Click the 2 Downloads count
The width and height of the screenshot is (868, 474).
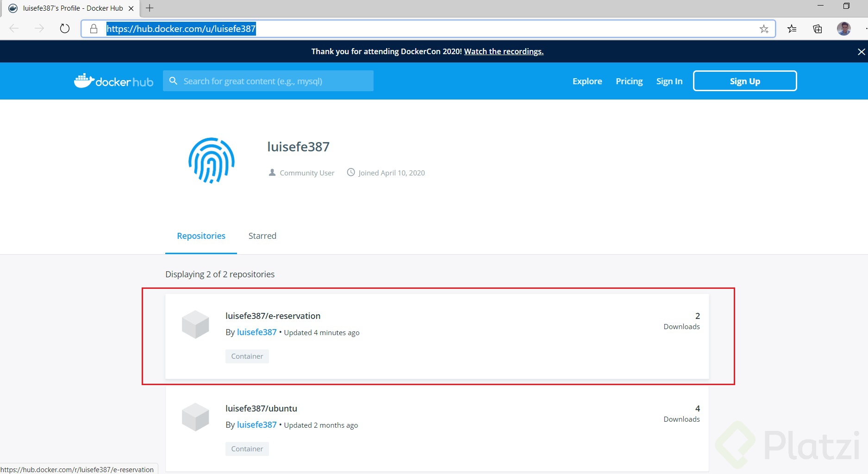click(681, 321)
